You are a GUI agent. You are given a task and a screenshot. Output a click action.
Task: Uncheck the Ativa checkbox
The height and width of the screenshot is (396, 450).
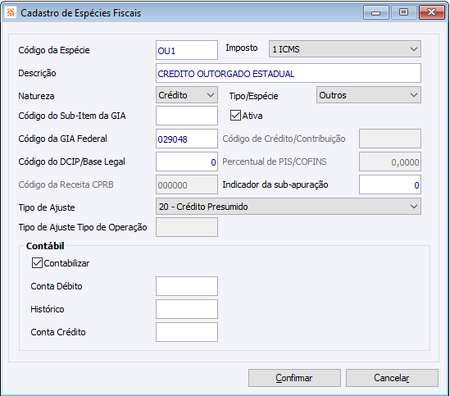[x=235, y=116]
